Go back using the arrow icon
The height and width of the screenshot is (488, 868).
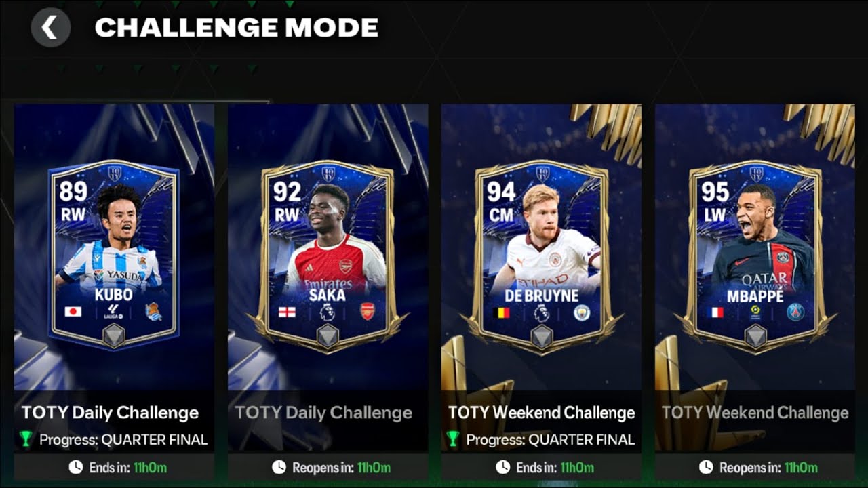tap(50, 28)
